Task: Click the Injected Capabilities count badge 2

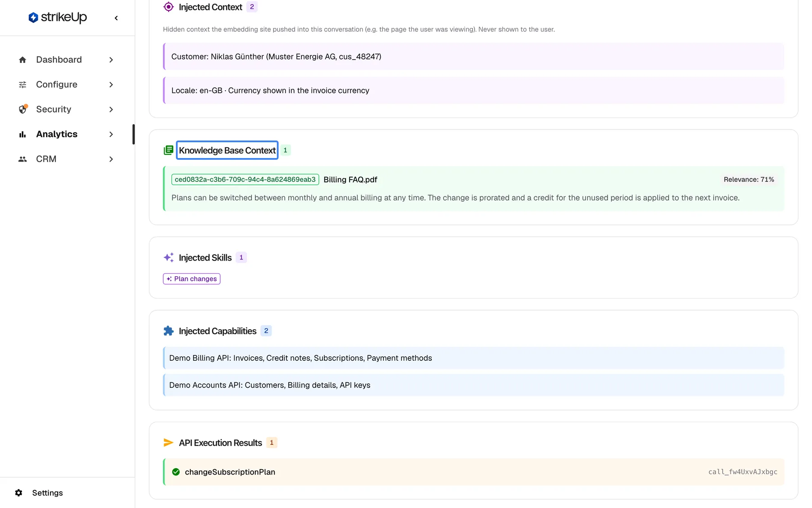Action: click(x=266, y=331)
